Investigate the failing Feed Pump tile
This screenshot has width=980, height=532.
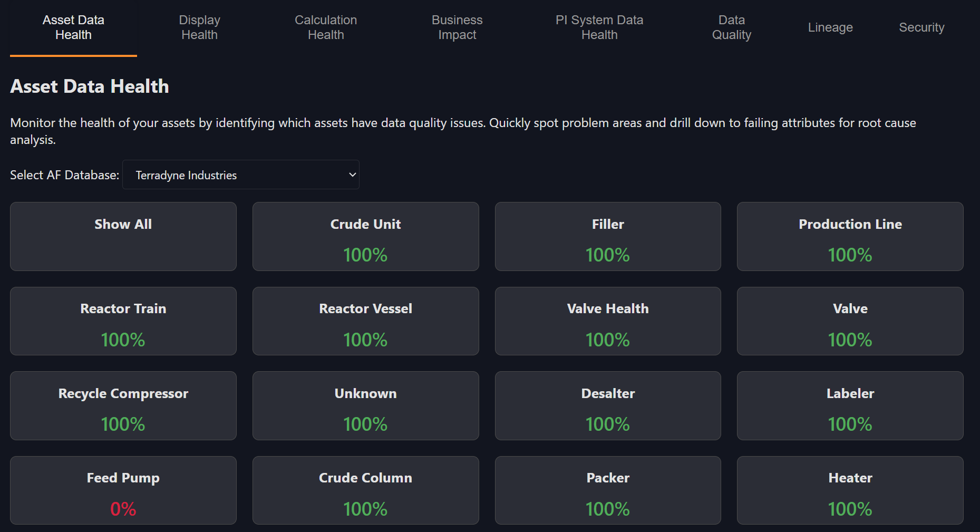[123, 490]
